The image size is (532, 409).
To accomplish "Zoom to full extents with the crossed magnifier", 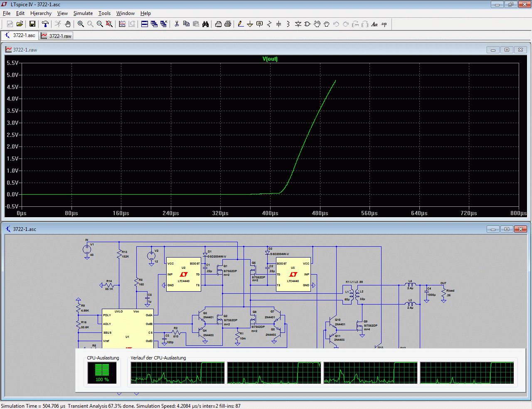I will (109, 24).
